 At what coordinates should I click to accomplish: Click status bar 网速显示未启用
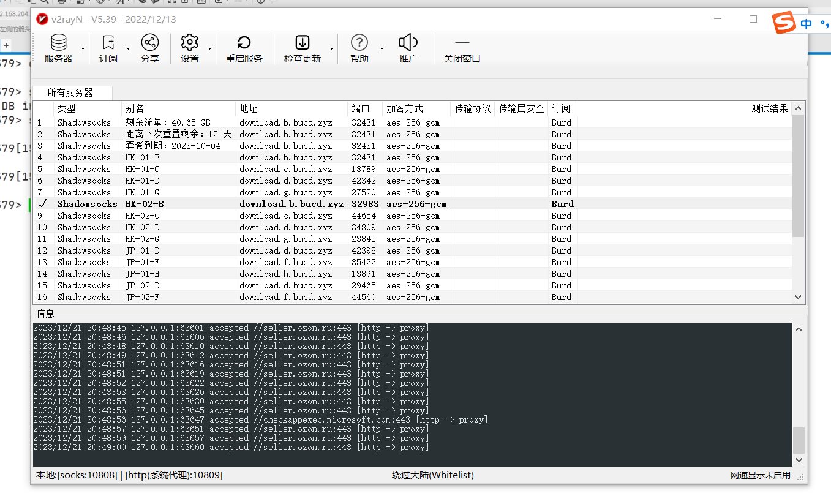click(761, 475)
